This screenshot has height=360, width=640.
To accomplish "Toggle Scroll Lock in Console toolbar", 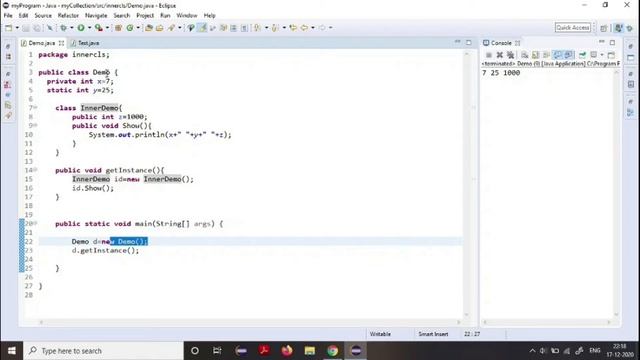I will (x=536, y=55).
